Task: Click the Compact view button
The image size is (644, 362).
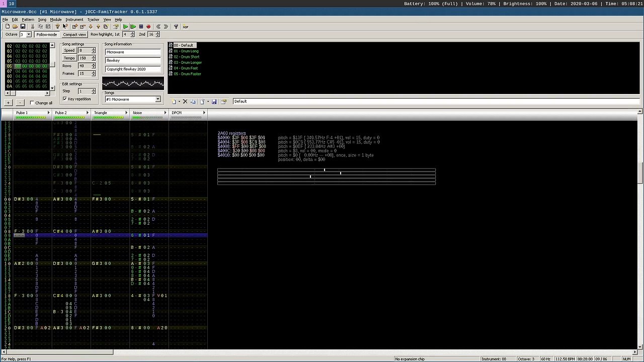Action: point(74,35)
